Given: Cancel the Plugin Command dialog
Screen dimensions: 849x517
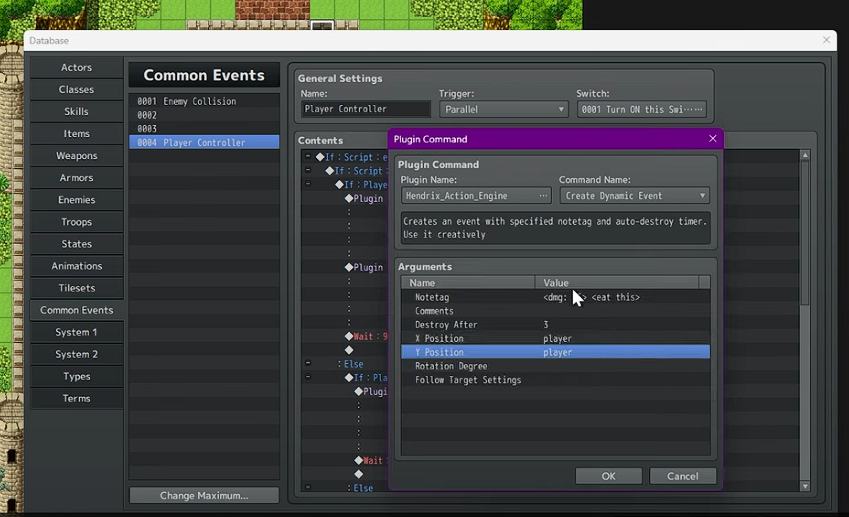Looking at the screenshot, I should coord(682,476).
